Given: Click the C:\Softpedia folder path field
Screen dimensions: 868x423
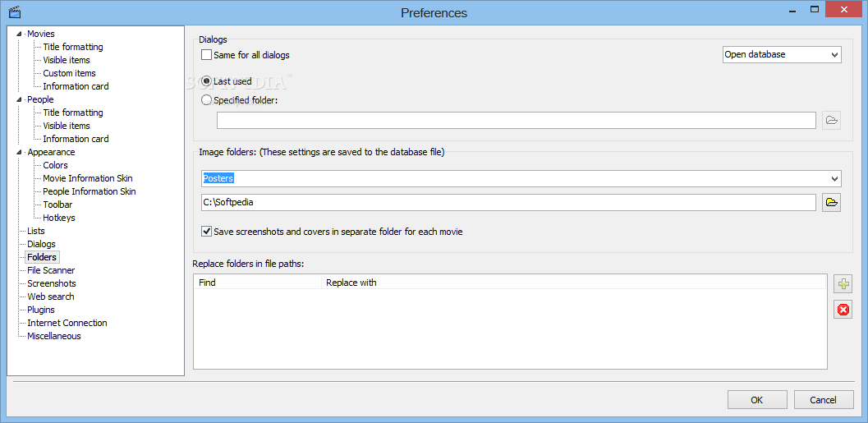Looking at the screenshot, I should click(508, 203).
